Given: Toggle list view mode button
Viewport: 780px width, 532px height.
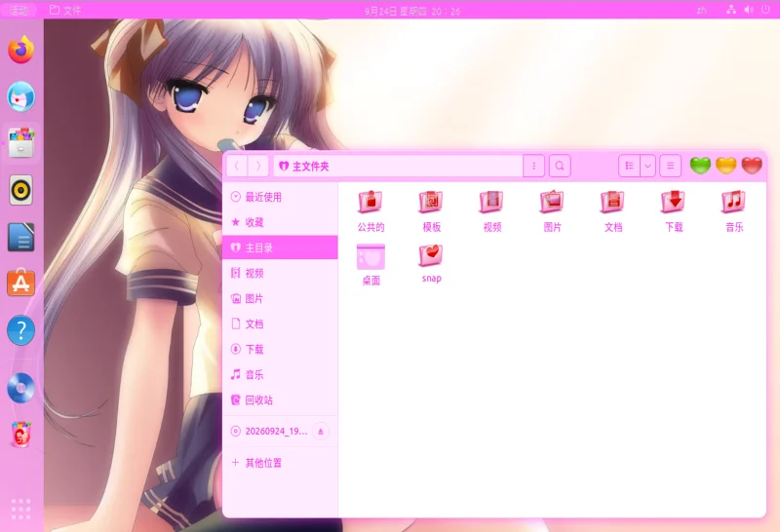Looking at the screenshot, I should tap(629, 166).
